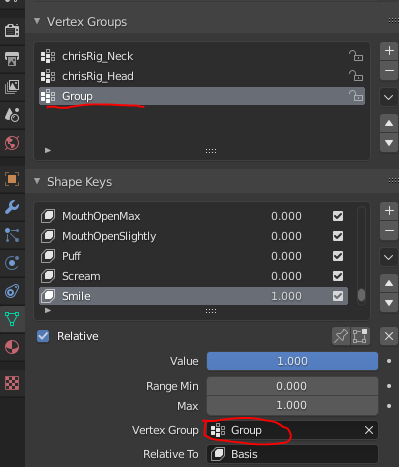399x467 pixels.
Task: Open the Scene properties tab
Action: coord(12,115)
